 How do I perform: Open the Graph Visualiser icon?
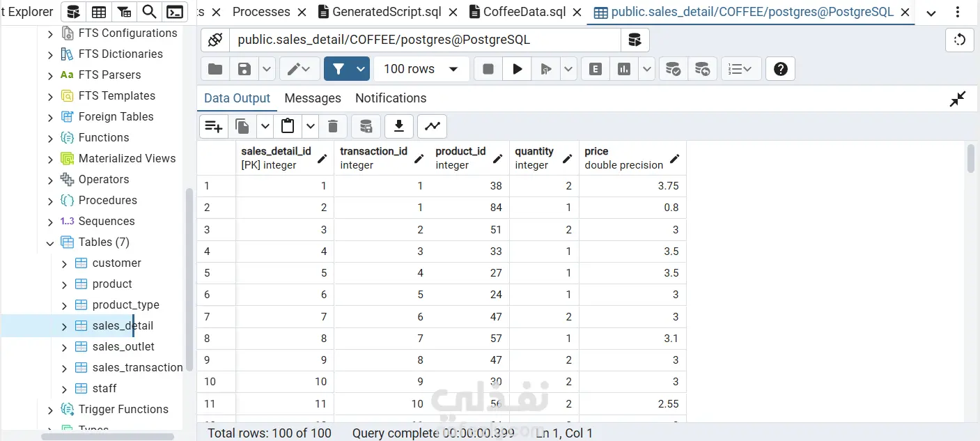point(433,126)
